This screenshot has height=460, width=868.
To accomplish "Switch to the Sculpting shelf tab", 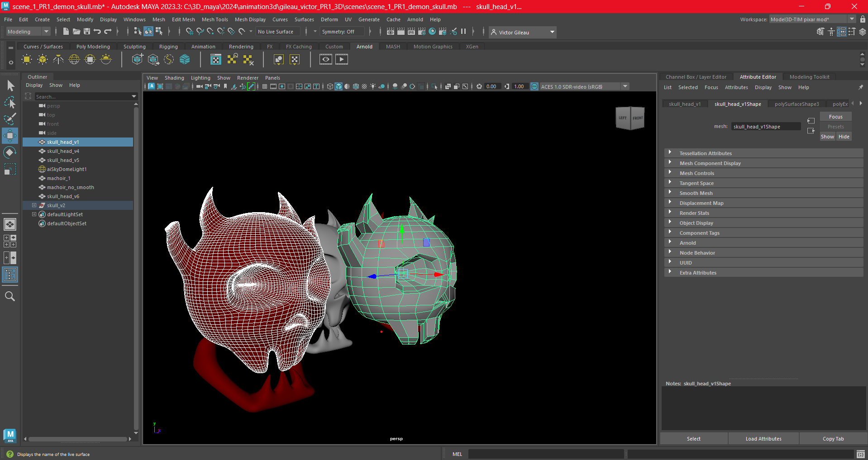I will (134, 47).
